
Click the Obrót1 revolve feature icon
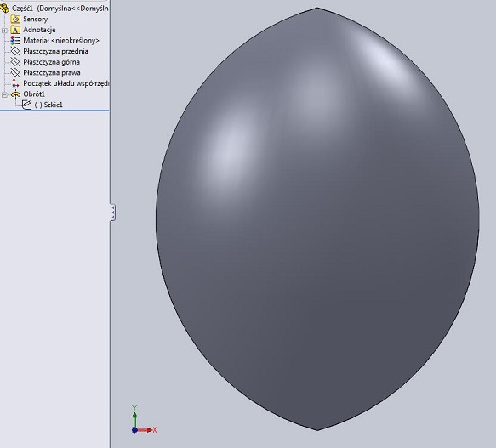[15, 94]
